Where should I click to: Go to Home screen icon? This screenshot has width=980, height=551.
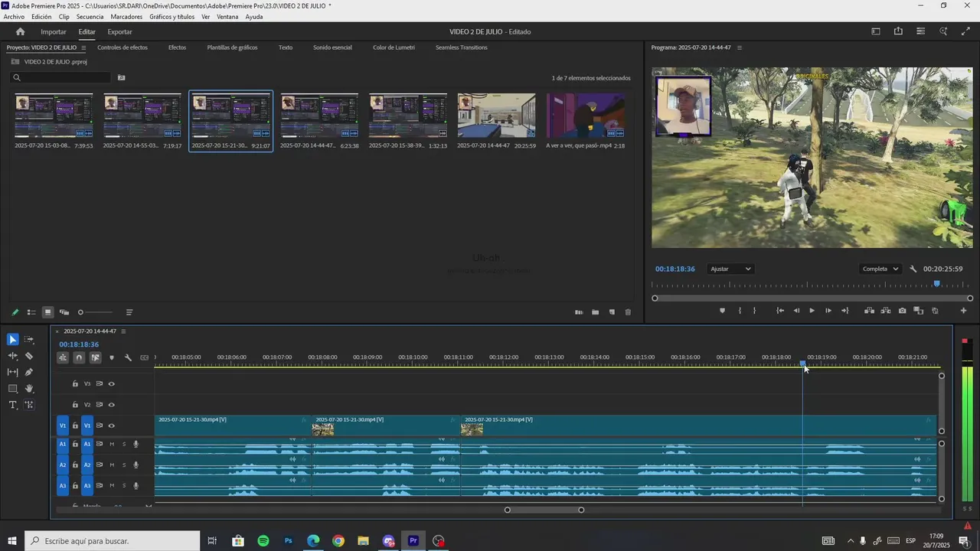tap(20, 31)
